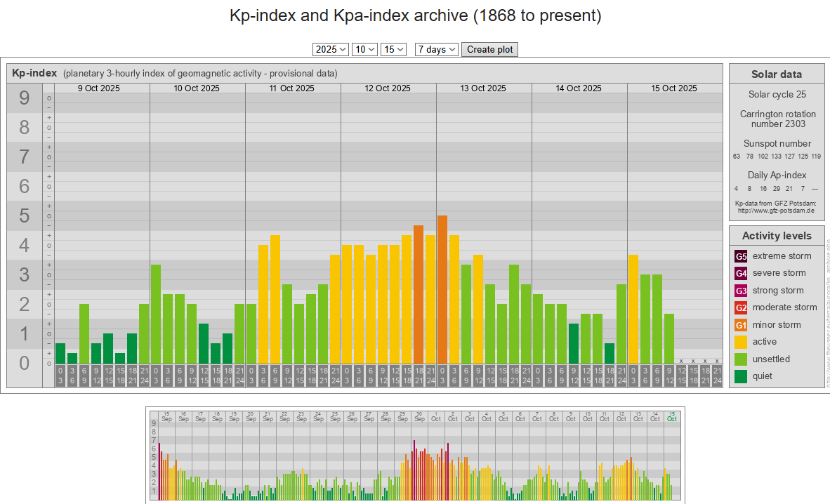Click the Carrington rotation number 2303 text
This screenshot has height=504, width=830.
[x=777, y=119]
